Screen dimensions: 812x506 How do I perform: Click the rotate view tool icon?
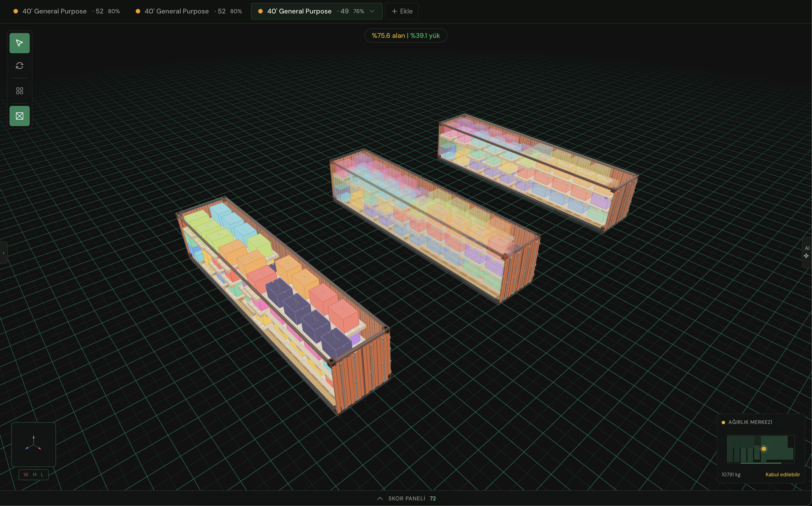pos(19,66)
